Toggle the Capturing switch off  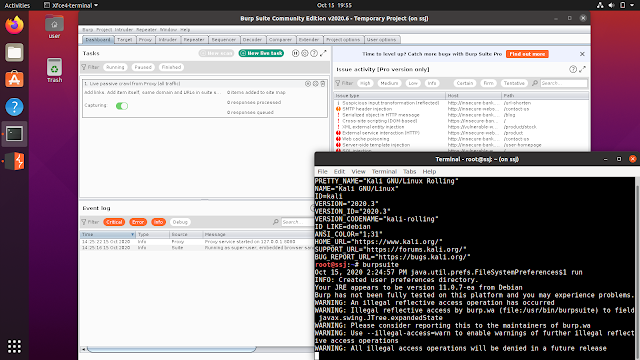[122, 106]
